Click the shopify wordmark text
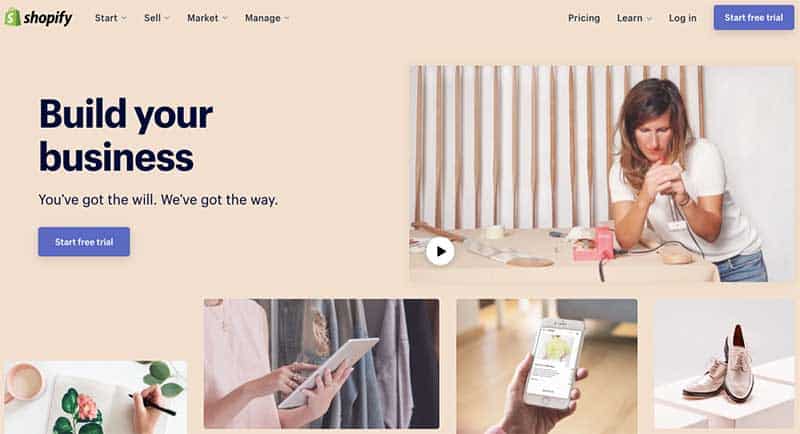 click(48, 18)
